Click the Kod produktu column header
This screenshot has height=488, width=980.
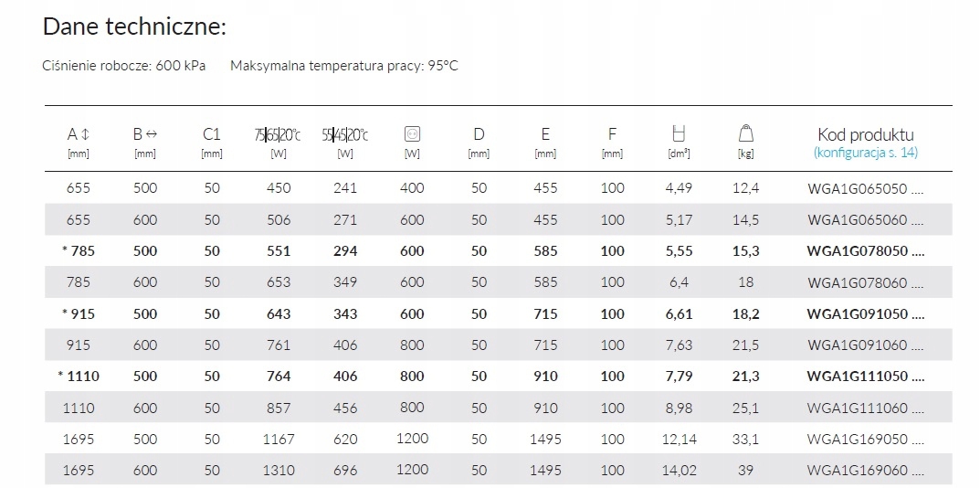pos(865,135)
